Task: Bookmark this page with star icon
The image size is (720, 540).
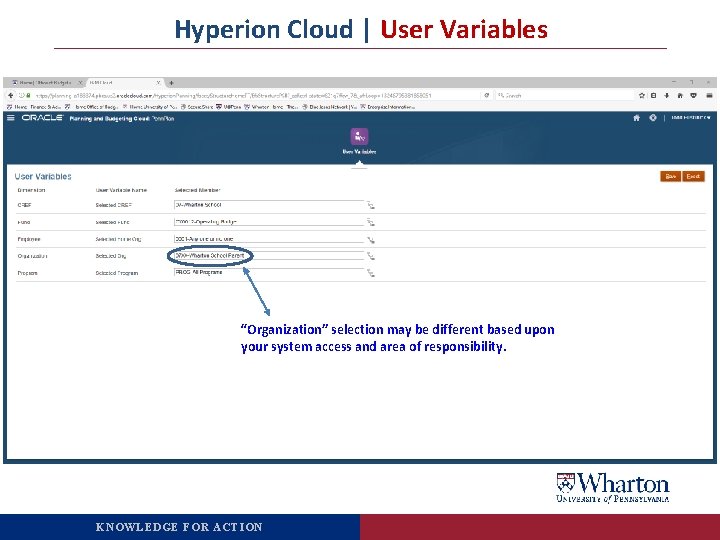Action: coord(641,96)
